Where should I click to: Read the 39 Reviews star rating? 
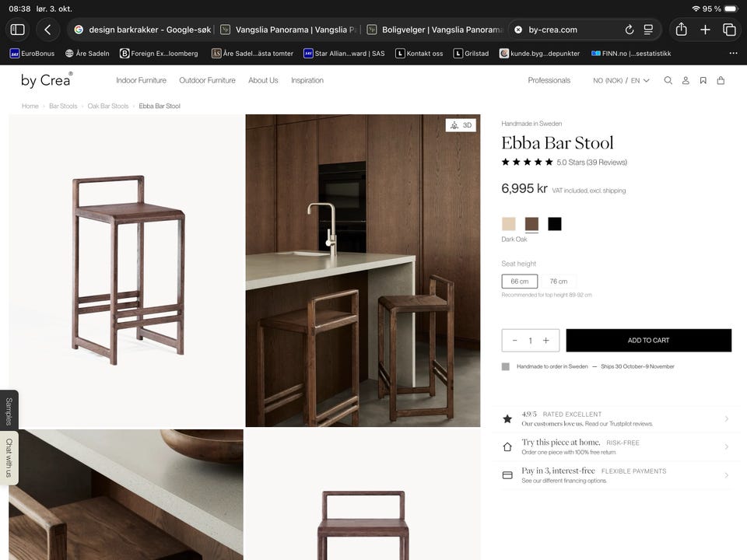[x=564, y=163]
